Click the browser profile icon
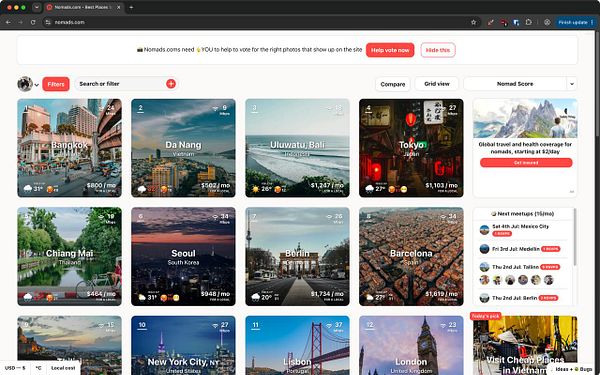 [547, 22]
